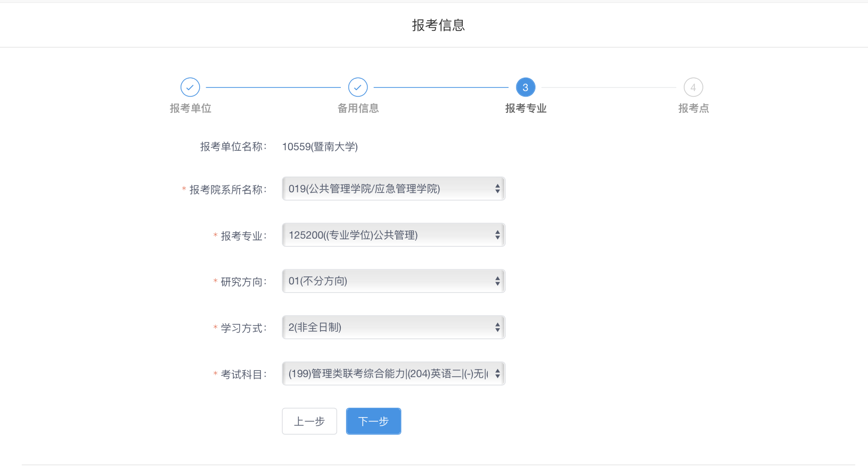
Task: Open the 考试科目 dropdown with (199)管理类联考
Action: pos(394,373)
